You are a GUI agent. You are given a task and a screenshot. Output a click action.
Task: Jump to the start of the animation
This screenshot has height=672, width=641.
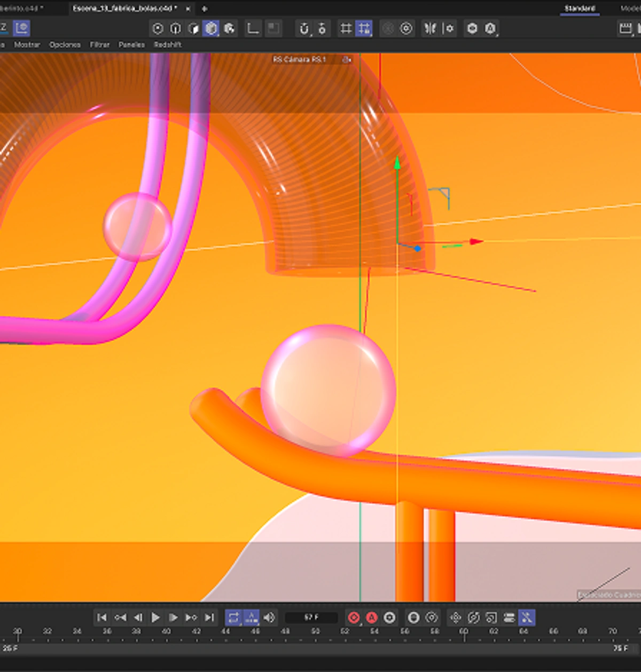click(101, 618)
